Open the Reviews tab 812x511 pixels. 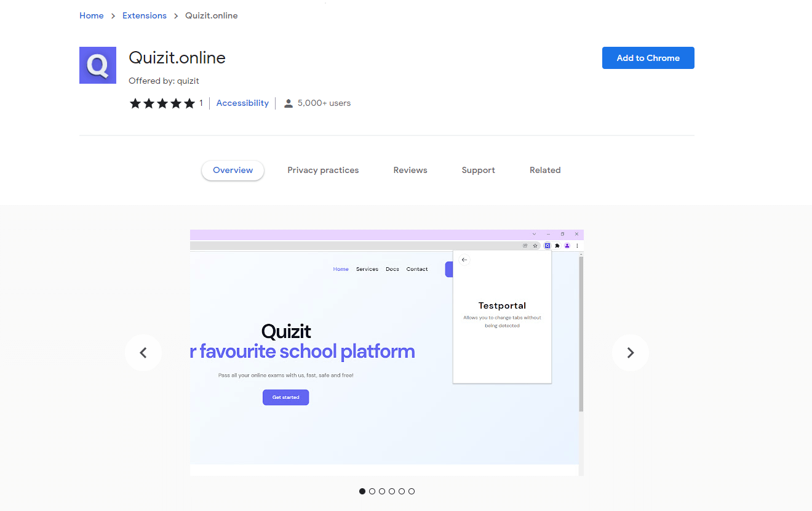[410, 171]
